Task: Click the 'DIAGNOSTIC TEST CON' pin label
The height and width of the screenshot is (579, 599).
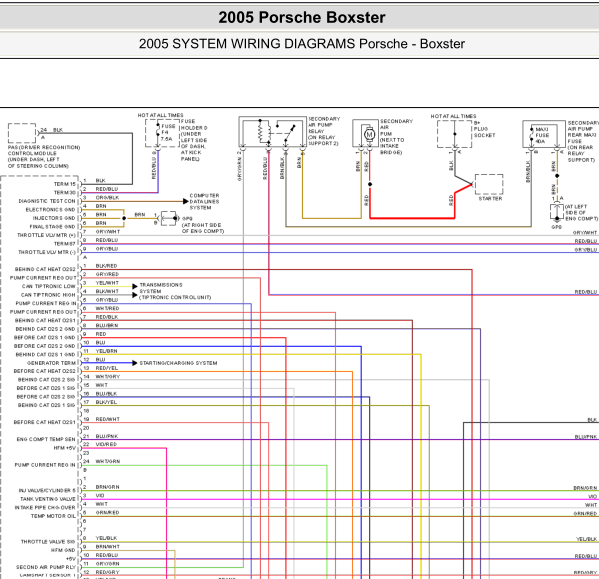Action: point(47,201)
